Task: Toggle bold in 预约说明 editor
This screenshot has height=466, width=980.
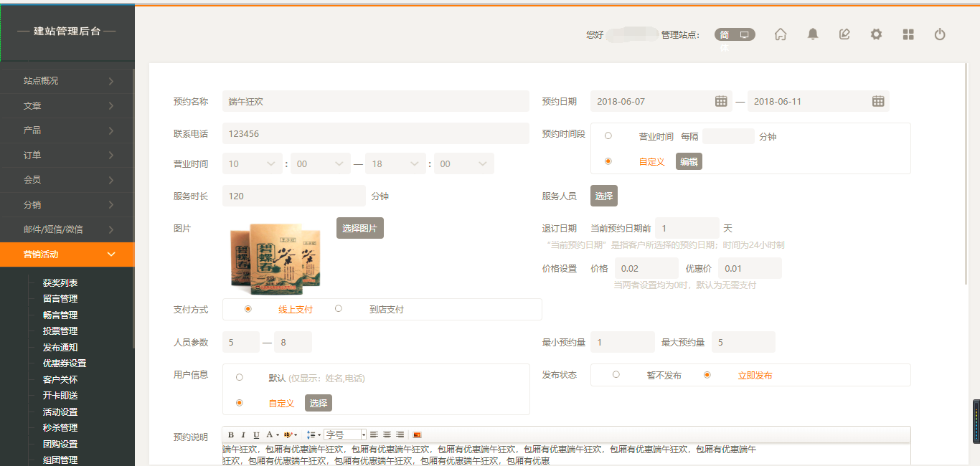Action: tap(231, 434)
